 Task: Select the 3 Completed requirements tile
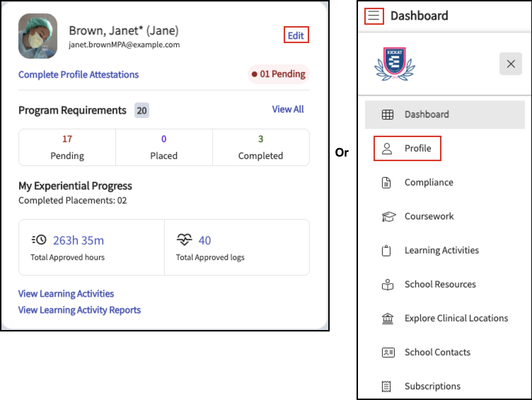(261, 147)
